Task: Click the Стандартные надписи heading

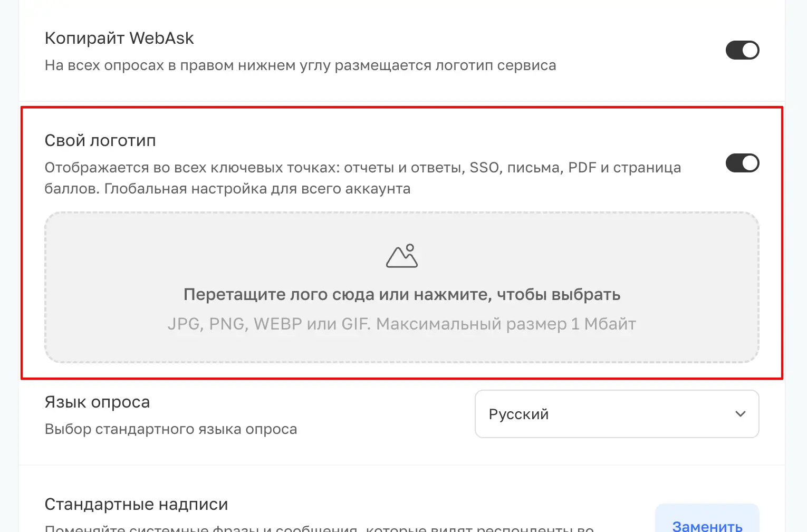Action: 136,504
